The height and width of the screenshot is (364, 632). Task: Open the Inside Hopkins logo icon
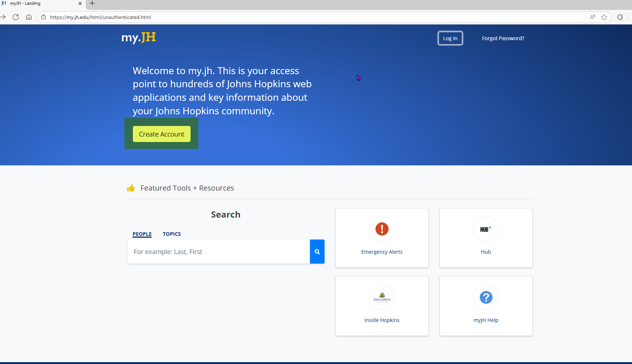[382, 297]
